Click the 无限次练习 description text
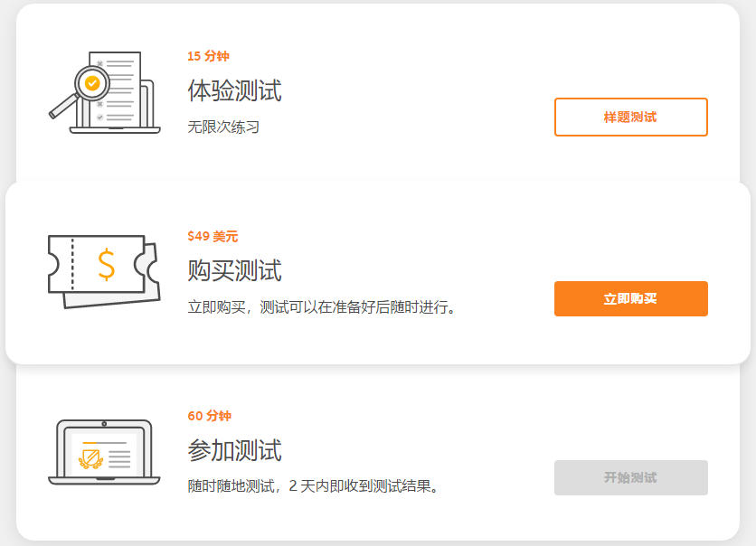 [x=223, y=127]
